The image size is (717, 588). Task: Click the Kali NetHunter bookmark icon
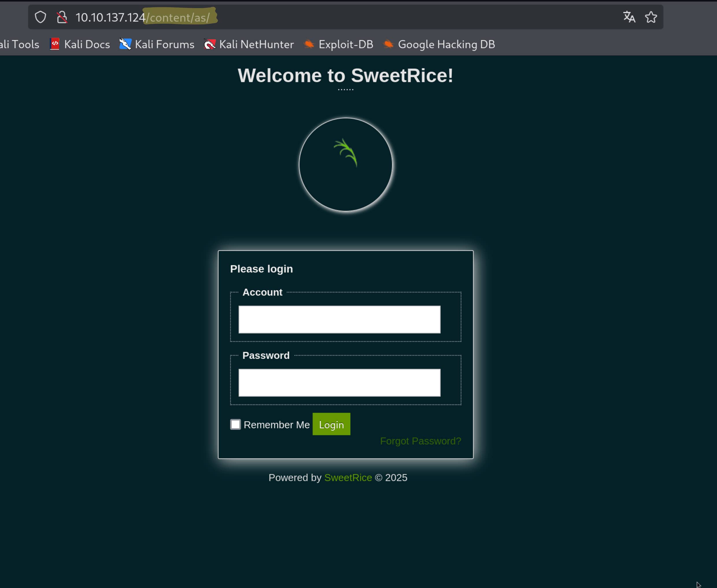(210, 44)
